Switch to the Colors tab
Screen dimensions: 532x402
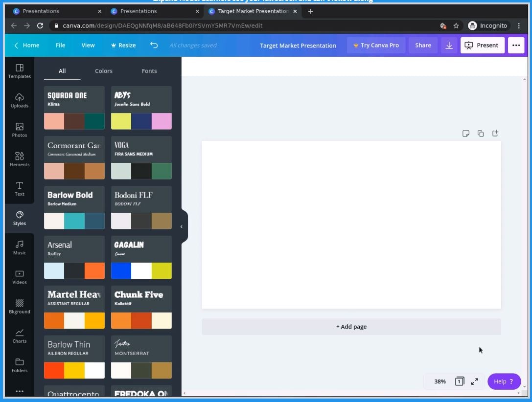(x=103, y=71)
